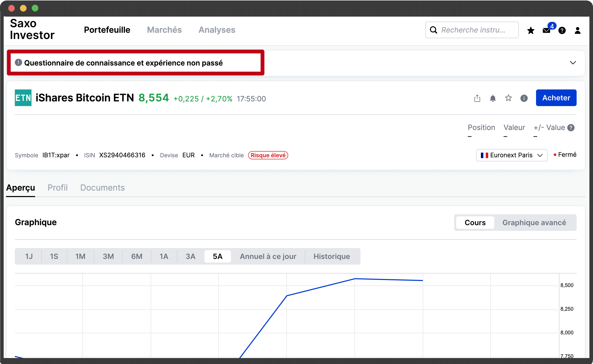Image resolution: width=593 pixels, height=364 pixels.
Task: Expand the questionnaire notification chevron
Action: [x=573, y=63]
